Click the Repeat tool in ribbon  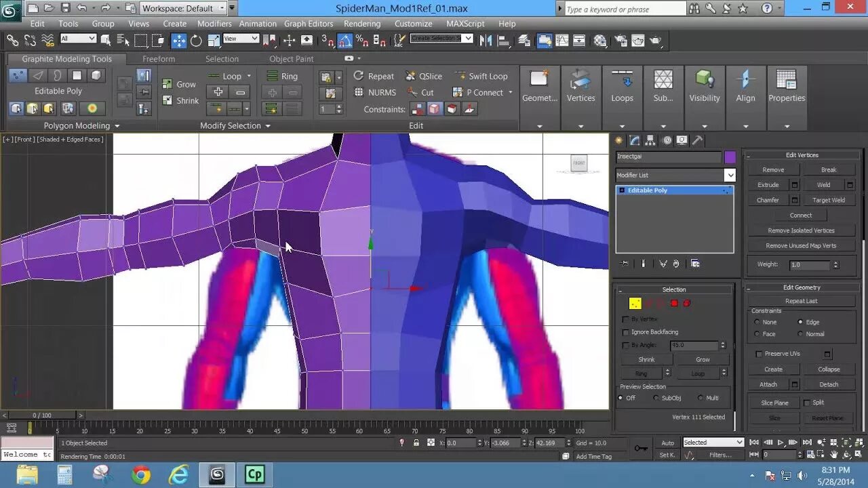(374, 76)
